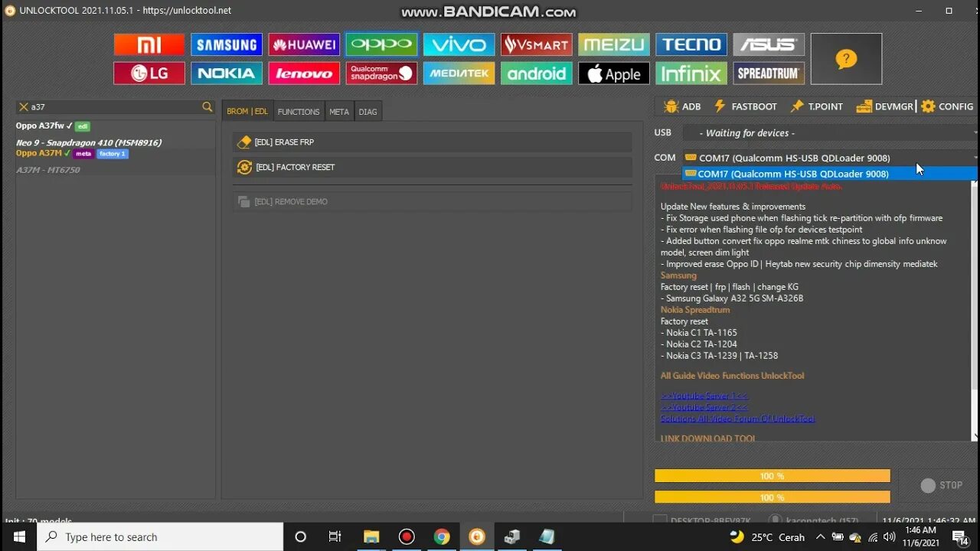Select the Samsung brand logo
Viewport: 980px width, 551px height.
[227, 44]
